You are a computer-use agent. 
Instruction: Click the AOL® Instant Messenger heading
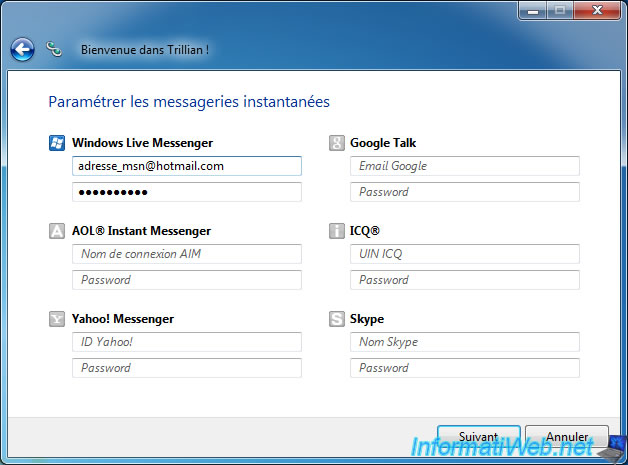click(141, 231)
